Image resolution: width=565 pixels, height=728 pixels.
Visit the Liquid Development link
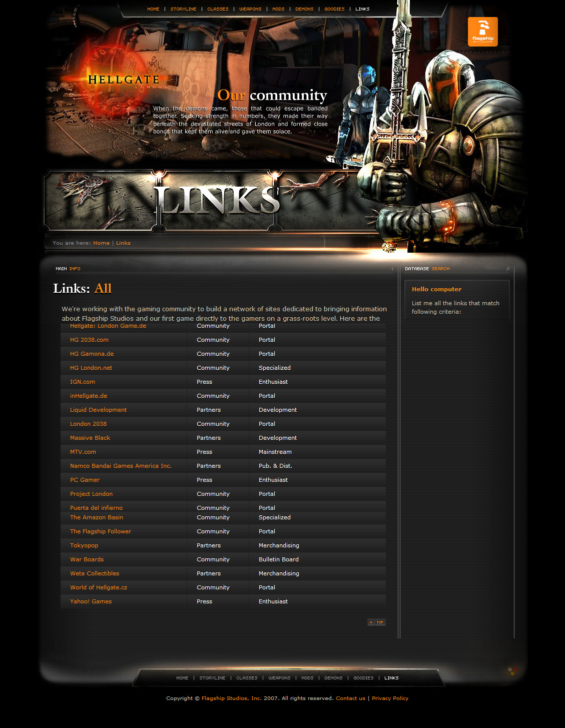click(x=98, y=410)
